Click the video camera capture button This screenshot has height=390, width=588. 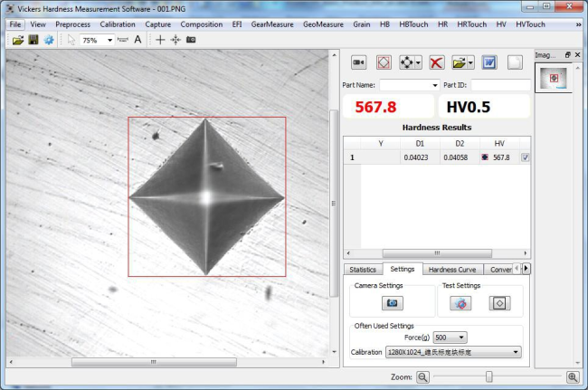click(358, 62)
